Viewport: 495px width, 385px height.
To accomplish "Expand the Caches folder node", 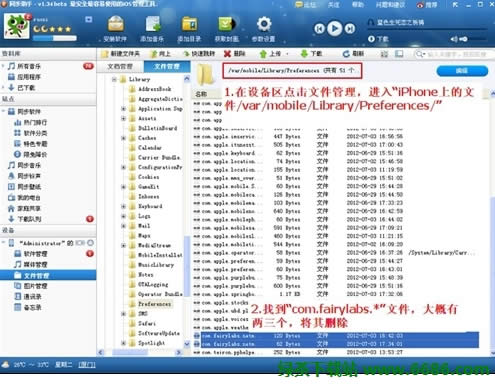I will 124,138.
